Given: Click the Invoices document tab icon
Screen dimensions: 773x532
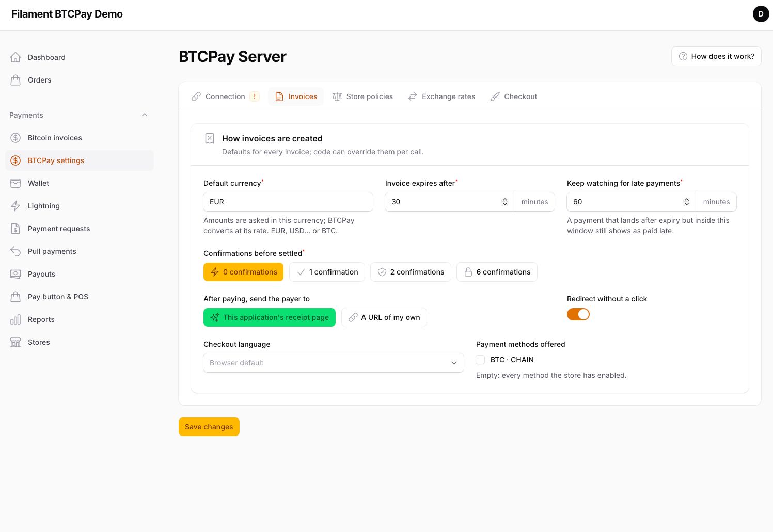Looking at the screenshot, I should (279, 96).
